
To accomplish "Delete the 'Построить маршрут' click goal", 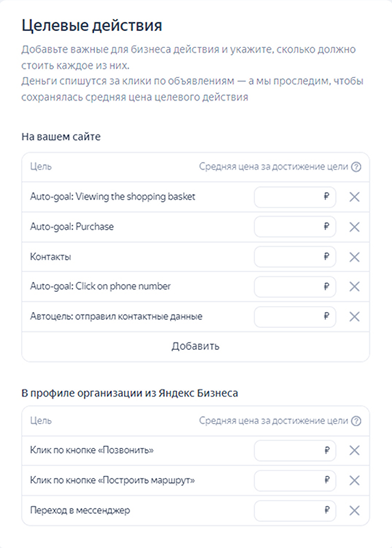I will (354, 481).
